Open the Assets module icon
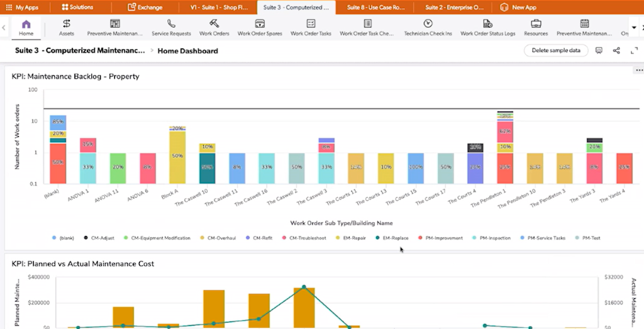 click(x=66, y=24)
